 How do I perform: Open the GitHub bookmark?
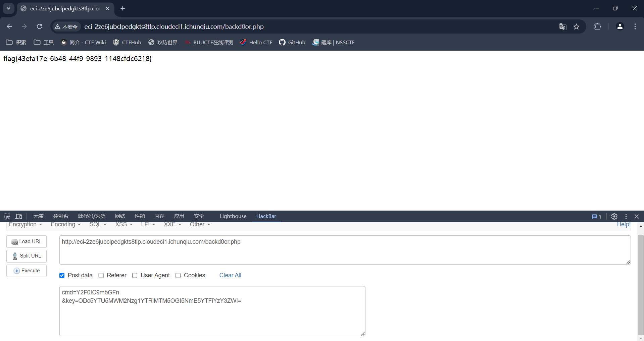(x=292, y=42)
